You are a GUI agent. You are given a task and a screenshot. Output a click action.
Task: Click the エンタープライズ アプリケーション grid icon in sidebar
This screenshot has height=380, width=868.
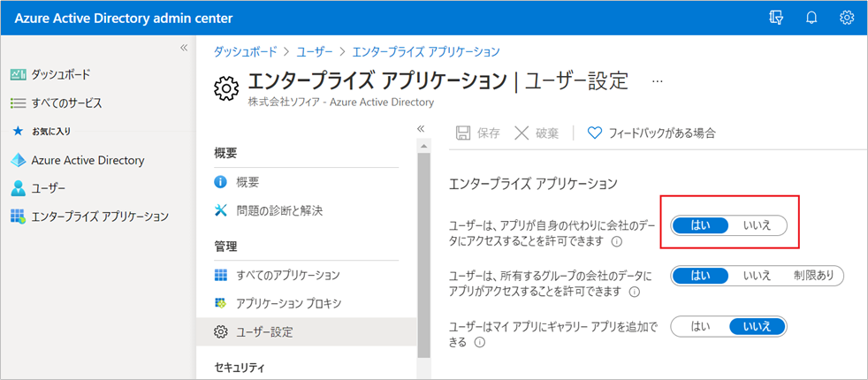tap(19, 217)
